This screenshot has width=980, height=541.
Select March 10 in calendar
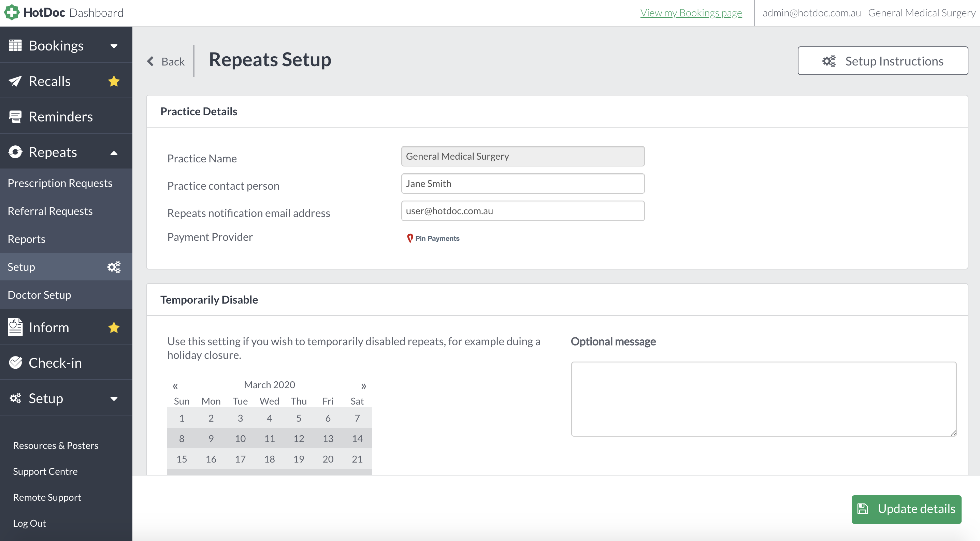(241, 438)
